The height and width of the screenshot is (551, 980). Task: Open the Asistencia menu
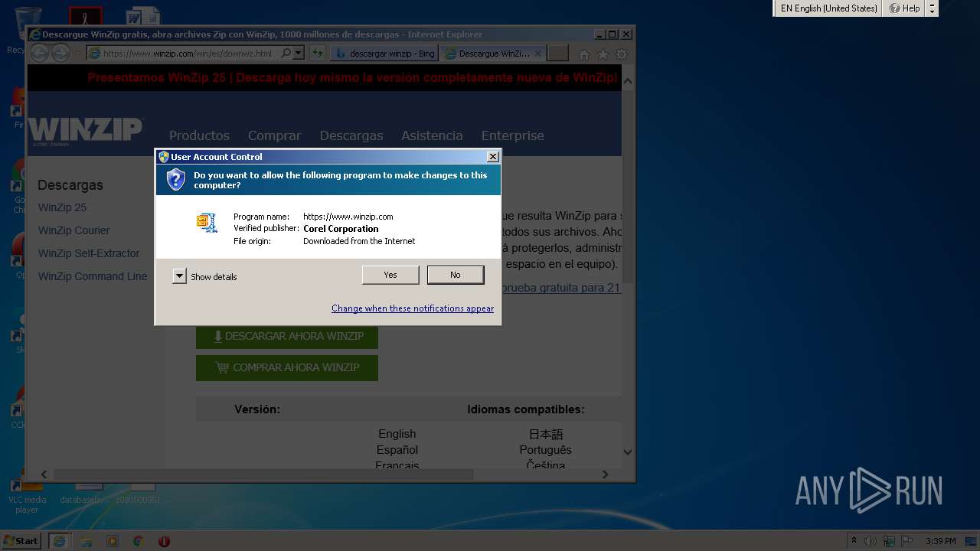[433, 135]
